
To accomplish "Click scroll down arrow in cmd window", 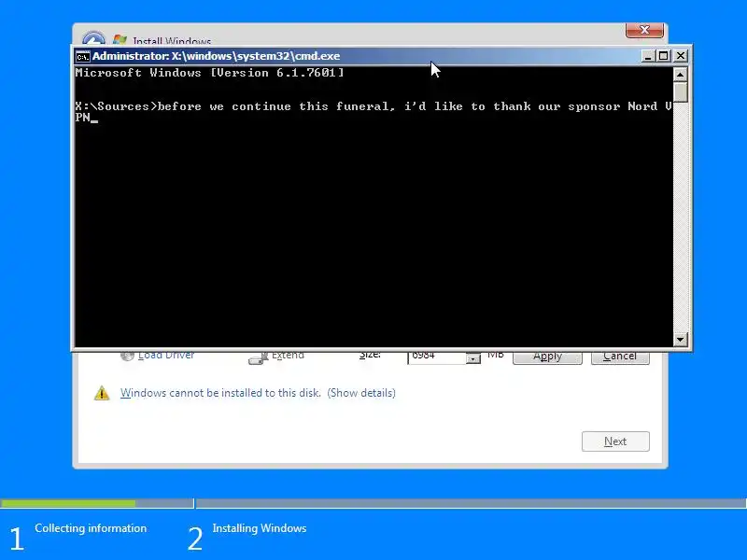I will pos(681,340).
